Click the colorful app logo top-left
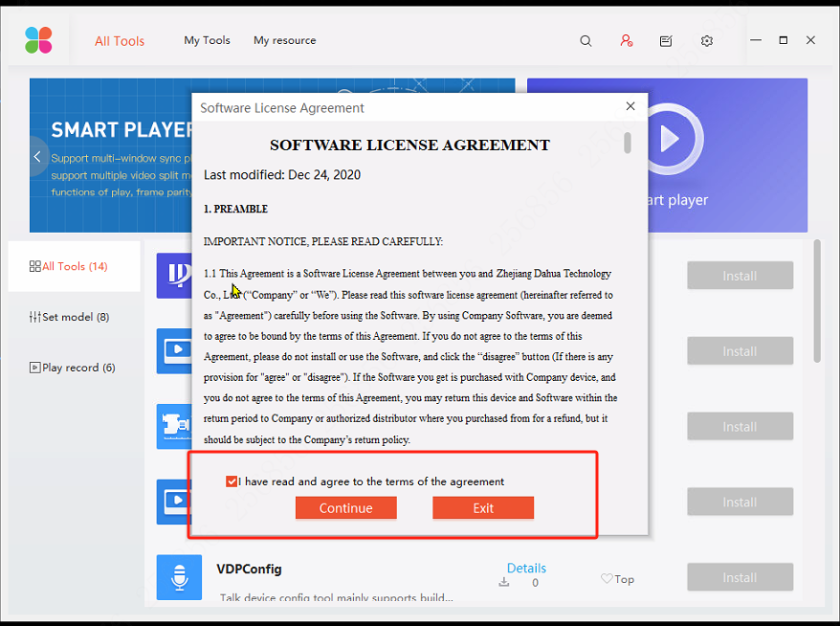Viewport: 840px width, 626px height. (38, 39)
